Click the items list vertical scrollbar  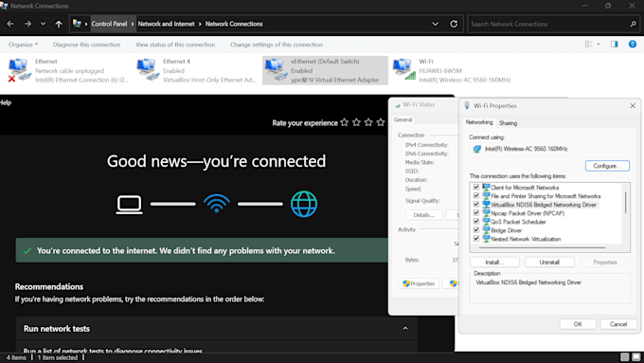pos(625,202)
